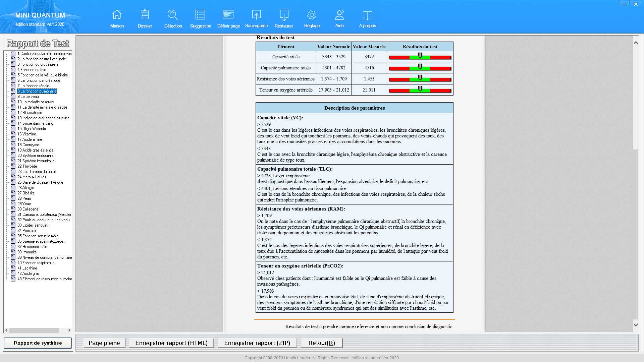Click the À propos menu item
Viewport: 644px width, 362px height.
click(367, 18)
